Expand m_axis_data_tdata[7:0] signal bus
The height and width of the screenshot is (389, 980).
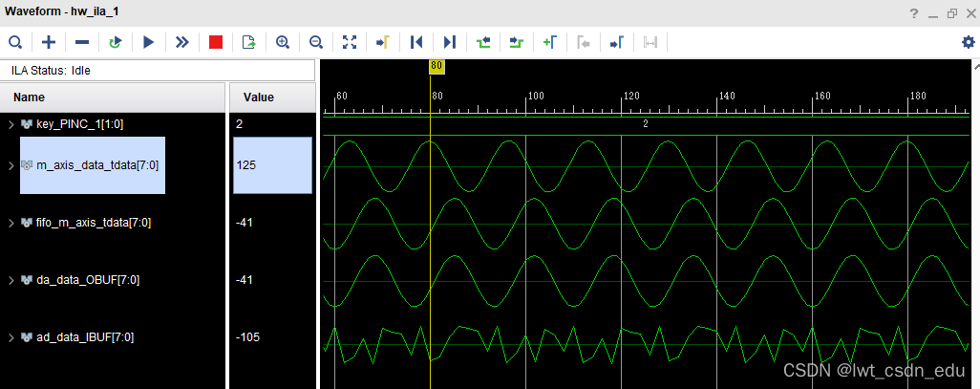(11, 165)
